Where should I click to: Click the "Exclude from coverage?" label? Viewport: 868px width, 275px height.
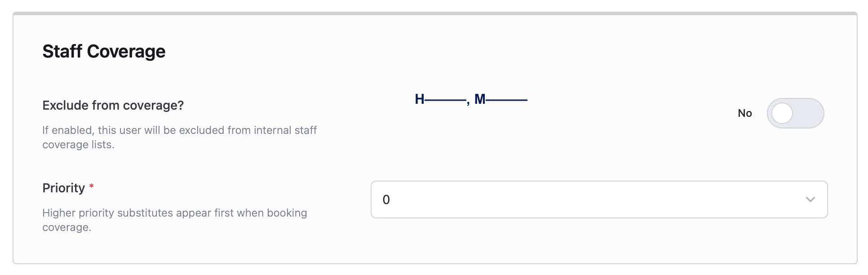coord(113,105)
